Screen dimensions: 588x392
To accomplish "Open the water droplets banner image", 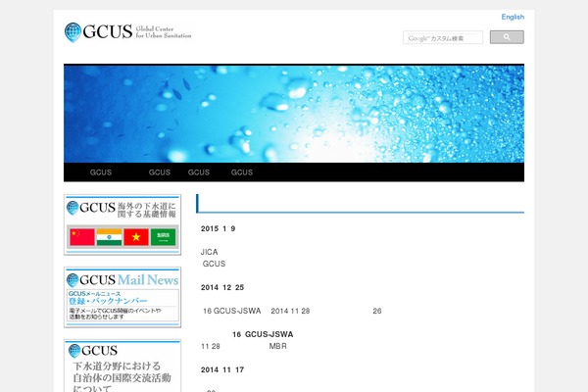I will pos(294,114).
